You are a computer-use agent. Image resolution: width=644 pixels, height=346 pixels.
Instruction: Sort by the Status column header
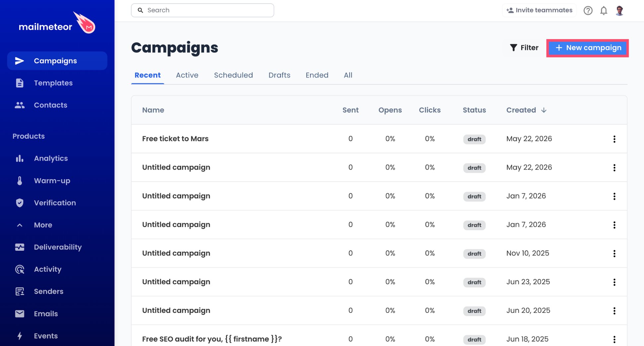coord(474,110)
